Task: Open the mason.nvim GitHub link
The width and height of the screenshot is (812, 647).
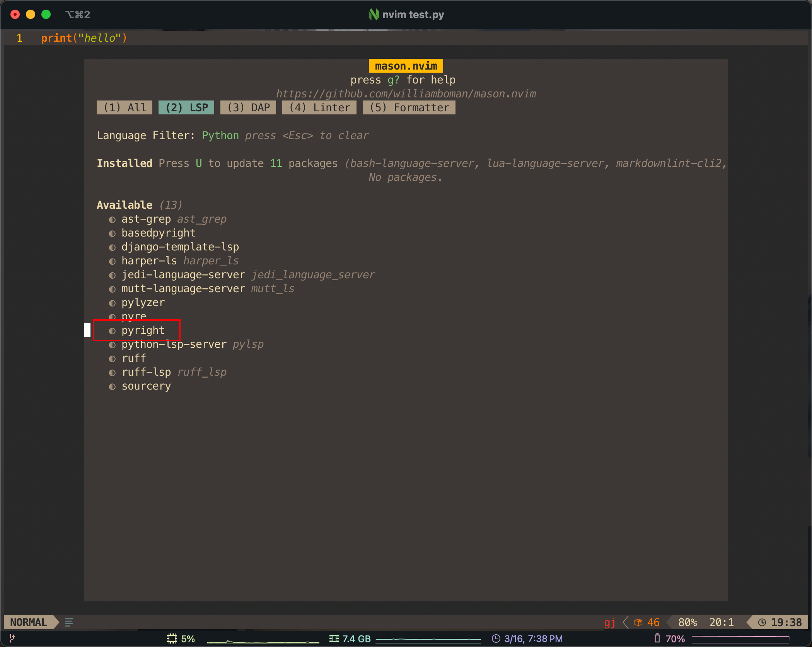Action: 406,94
